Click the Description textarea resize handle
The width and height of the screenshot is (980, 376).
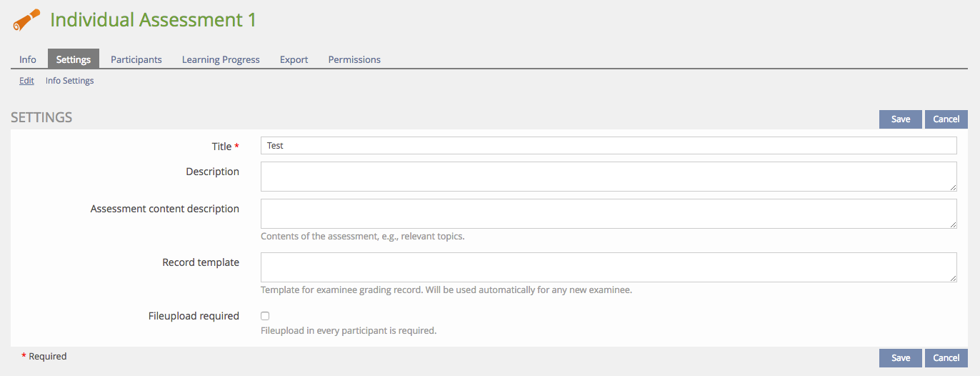[x=953, y=187]
